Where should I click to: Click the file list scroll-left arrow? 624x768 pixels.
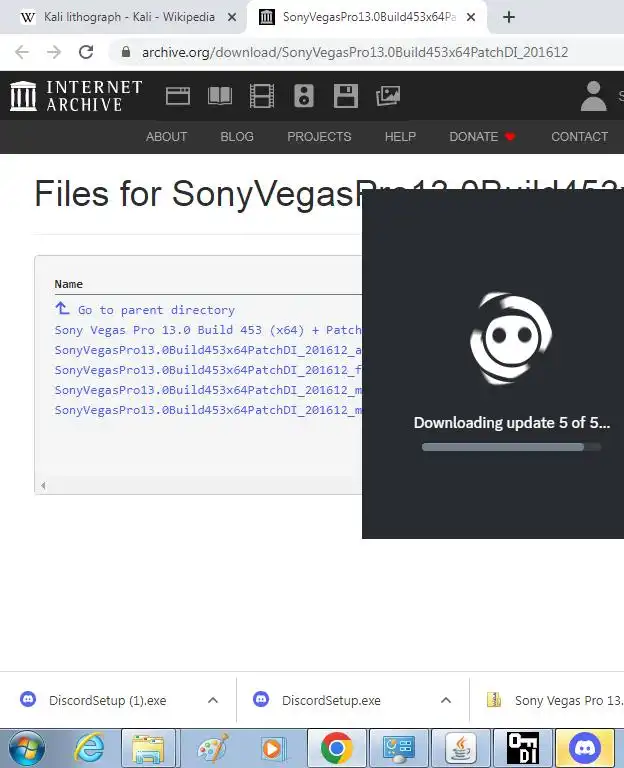[x=43, y=485]
